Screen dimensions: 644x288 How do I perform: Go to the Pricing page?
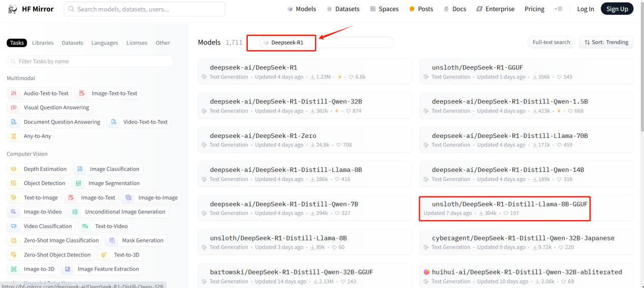pyautogui.click(x=534, y=9)
